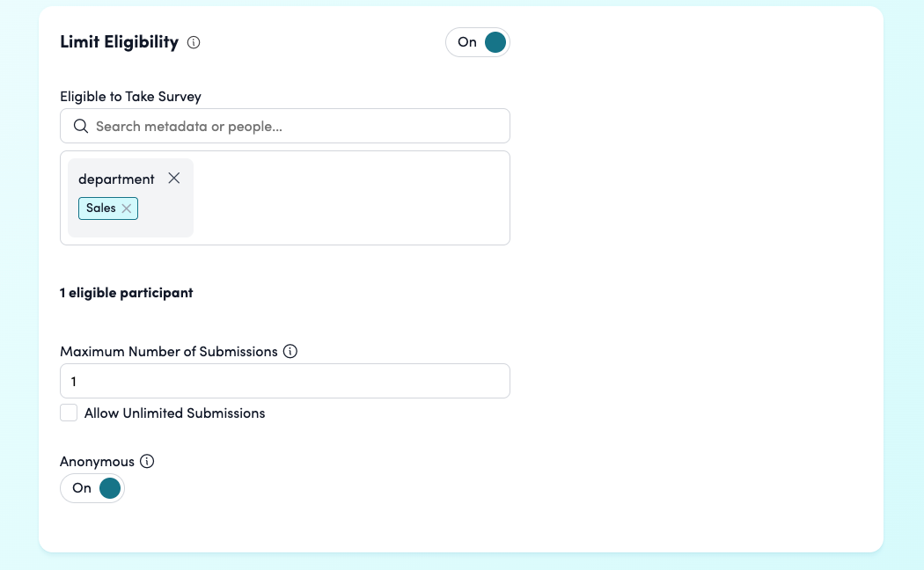Click into the Maximum Number of Submissions field
The width and height of the screenshot is (924, 570).
[285, 381]
